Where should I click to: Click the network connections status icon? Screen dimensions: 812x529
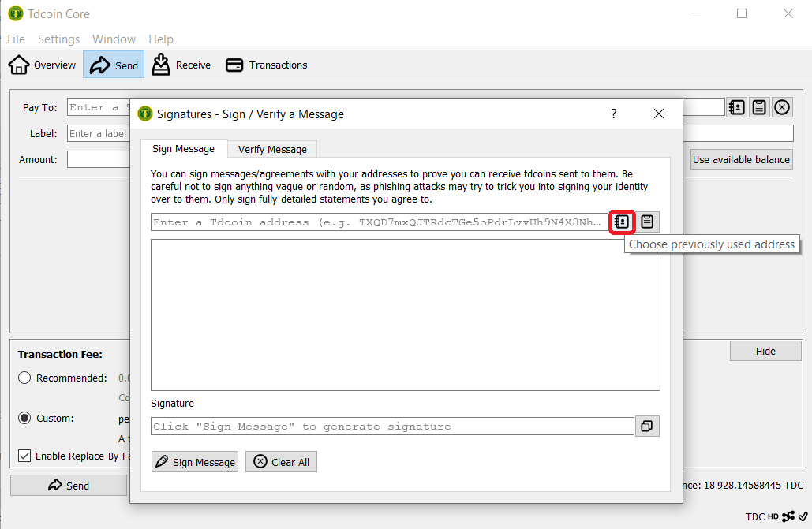click(x=788, y=516)
